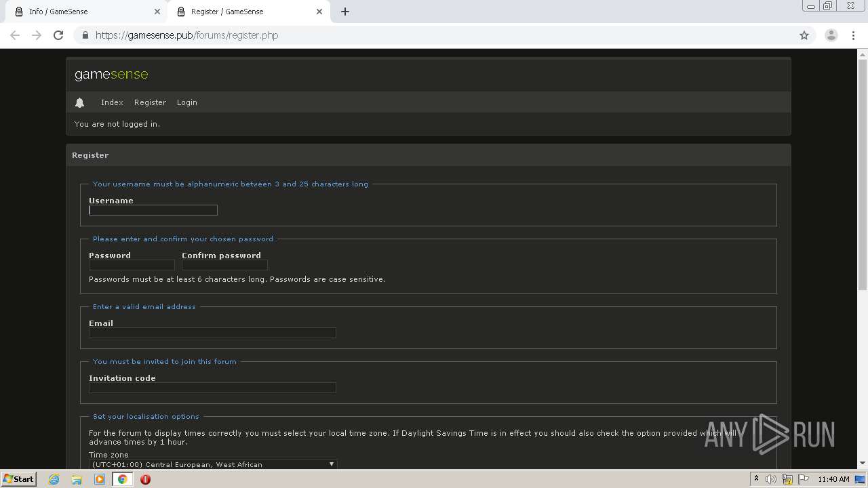Click the address bar URL
Image resolution: width=868 pixels, height=488 pixels.
coord(186,35)
